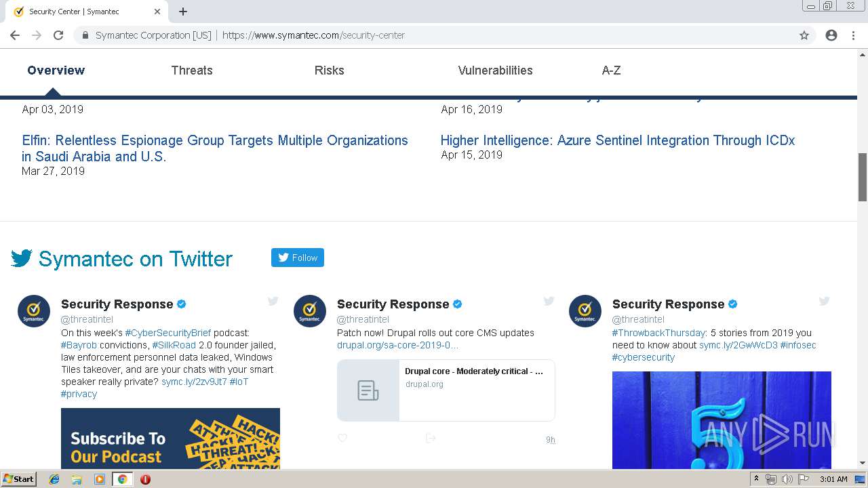The image size is (868, 488).
Task: Click Twitter icon on CyberSecurityBrief tweet
Action: point(273,301)
